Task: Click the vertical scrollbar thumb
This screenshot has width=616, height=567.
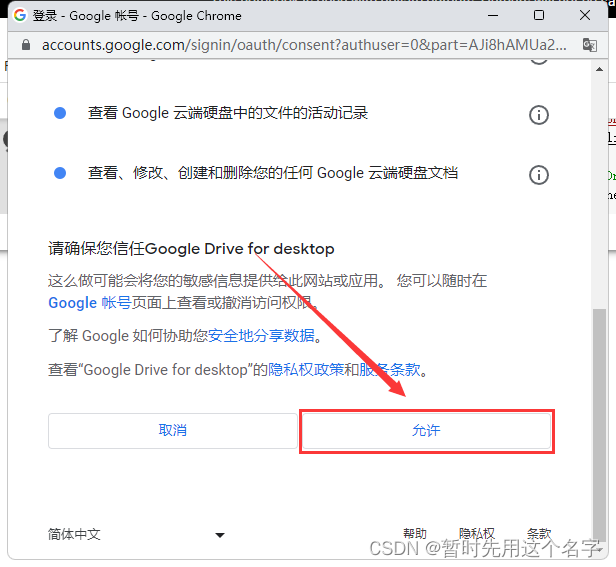Action: (599, 426)
